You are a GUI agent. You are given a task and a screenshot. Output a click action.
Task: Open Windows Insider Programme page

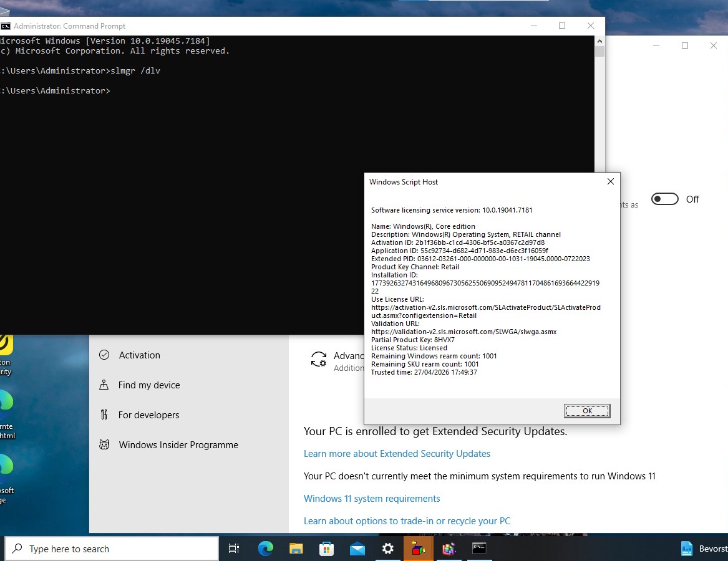point(178,445)
